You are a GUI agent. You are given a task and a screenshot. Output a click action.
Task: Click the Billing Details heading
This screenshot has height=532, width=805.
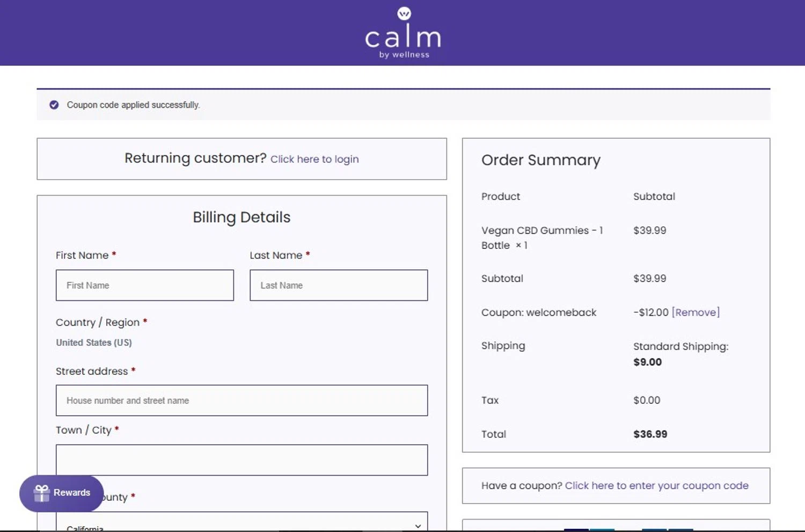pyautogui.click(x=241, y=217)
